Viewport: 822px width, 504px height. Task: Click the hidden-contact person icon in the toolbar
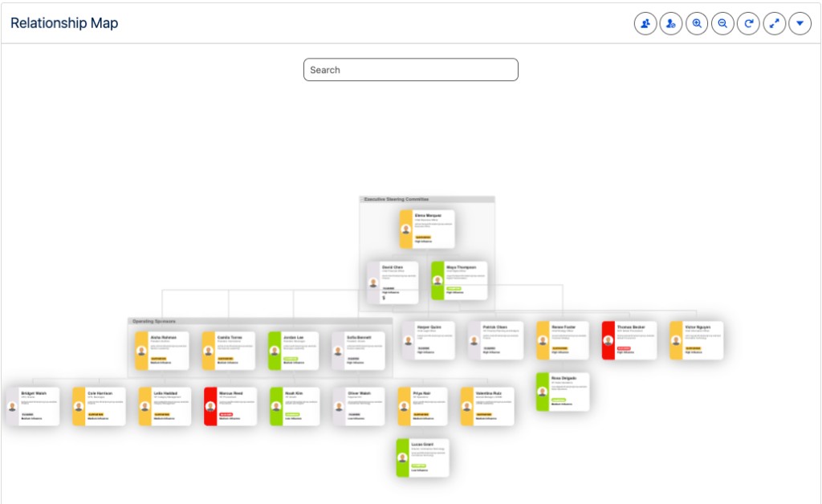[x=671, y=23]
